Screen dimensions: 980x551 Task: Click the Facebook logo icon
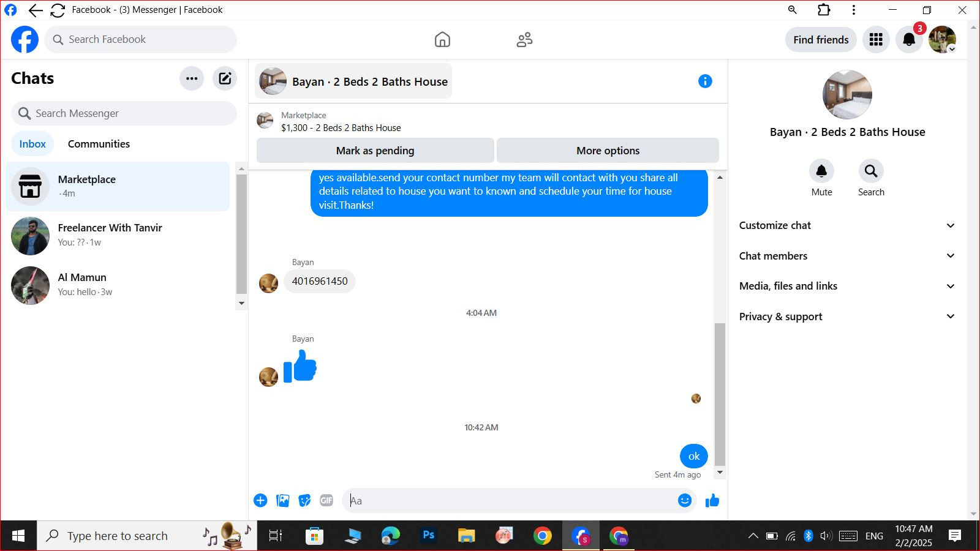(x=24, y=40)
